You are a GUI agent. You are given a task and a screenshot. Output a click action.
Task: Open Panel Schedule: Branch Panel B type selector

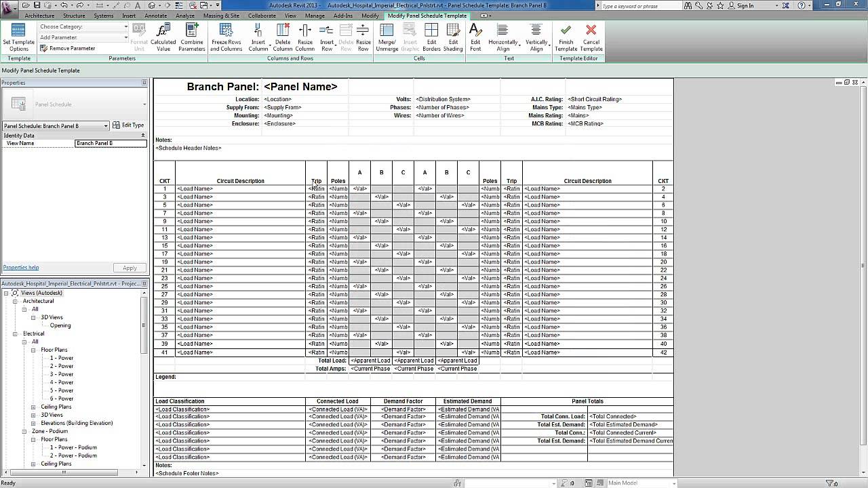(56, 126)
